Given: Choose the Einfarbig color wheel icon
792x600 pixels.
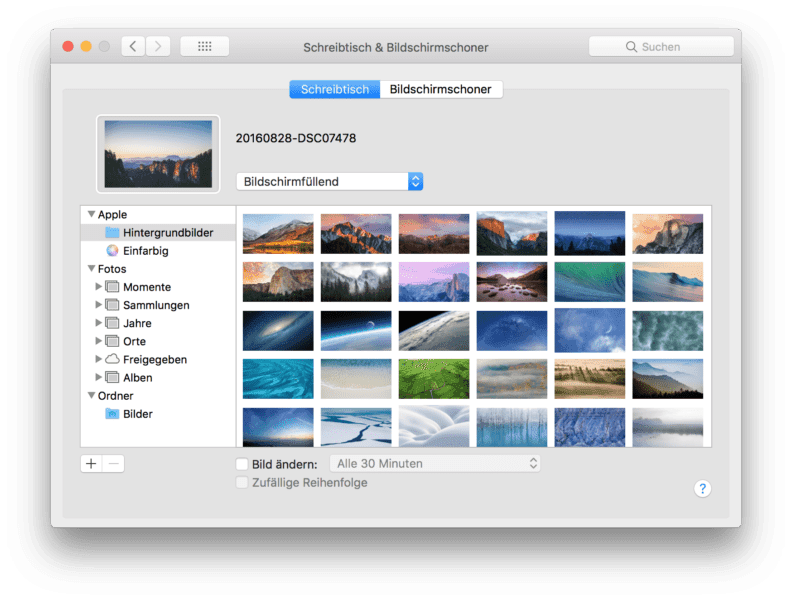Looking at the screenshot, I should [112, 251].
